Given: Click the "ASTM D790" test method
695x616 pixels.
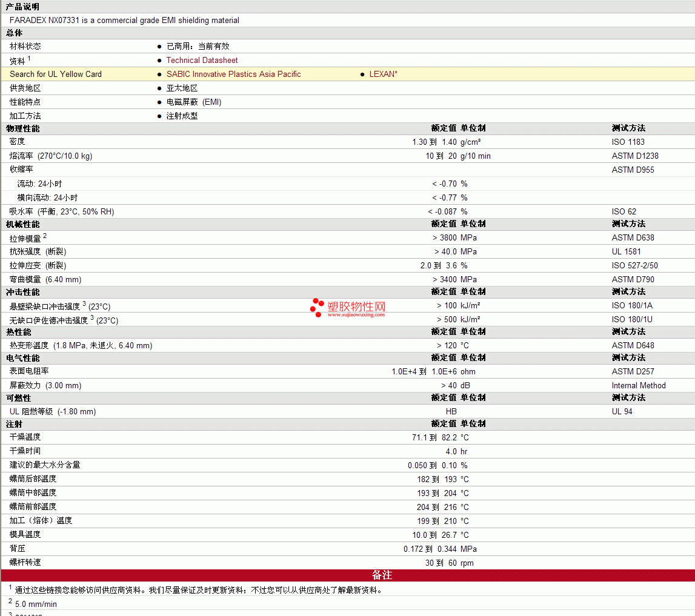Looking at the screenshot, I should [x=633, y=279].
